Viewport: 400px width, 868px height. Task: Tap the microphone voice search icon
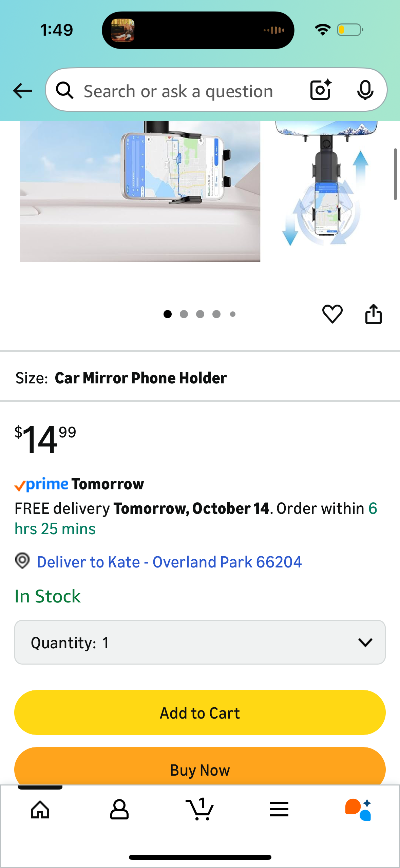pos(365,90)
